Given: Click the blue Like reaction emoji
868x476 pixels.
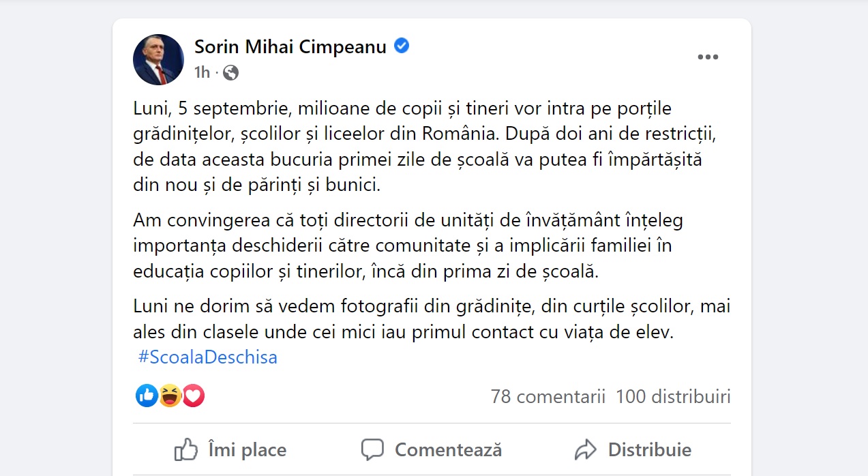Looking at the screenshot, I should point(147,395).
